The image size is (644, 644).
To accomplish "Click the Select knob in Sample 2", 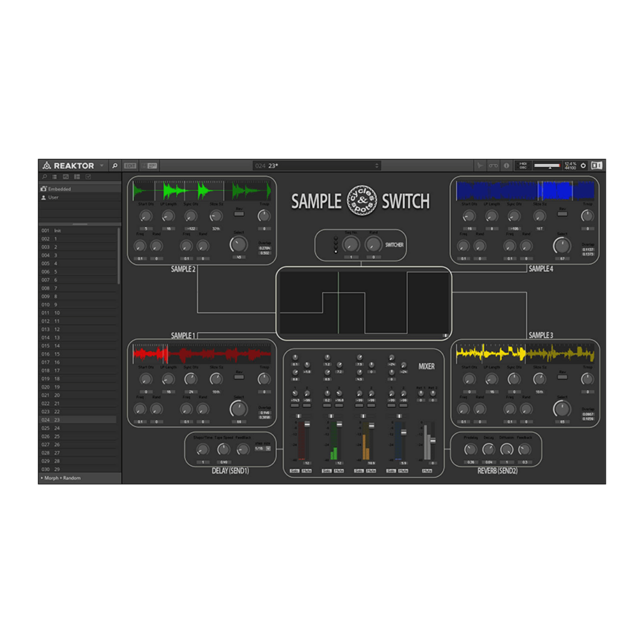I will point(238,245).
